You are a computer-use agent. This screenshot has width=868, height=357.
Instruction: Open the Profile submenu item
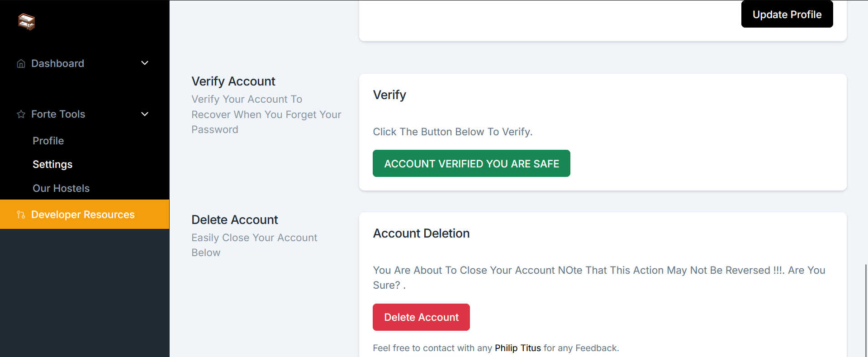(48, 141)
